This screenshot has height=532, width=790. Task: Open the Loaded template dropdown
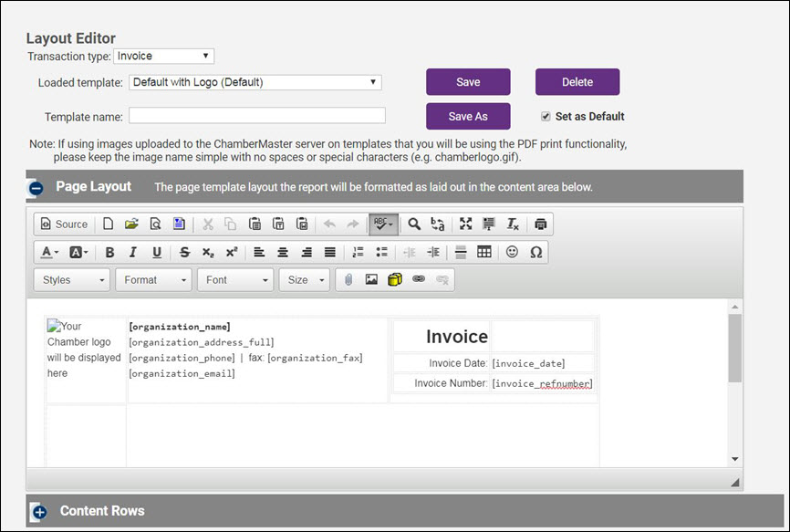(255, 82)
